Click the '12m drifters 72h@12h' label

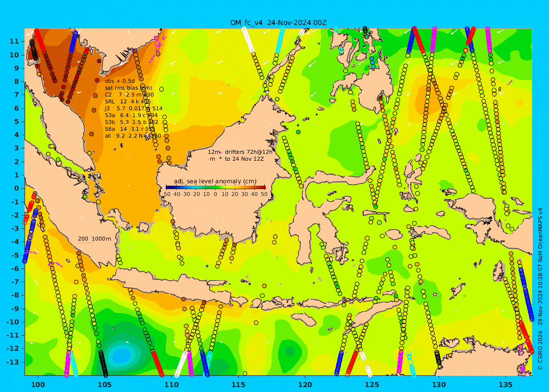click(x=240, y=152)
